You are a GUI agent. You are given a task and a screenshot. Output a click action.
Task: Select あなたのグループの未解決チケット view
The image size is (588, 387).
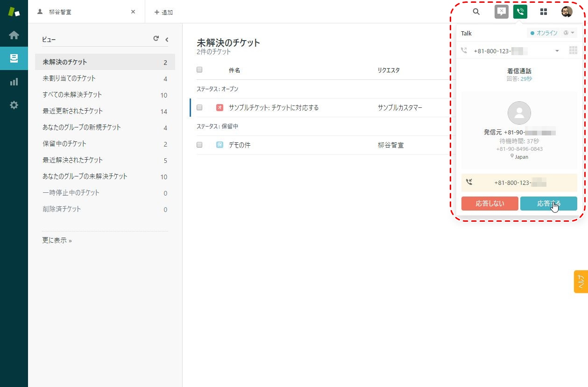coord(105,176)
